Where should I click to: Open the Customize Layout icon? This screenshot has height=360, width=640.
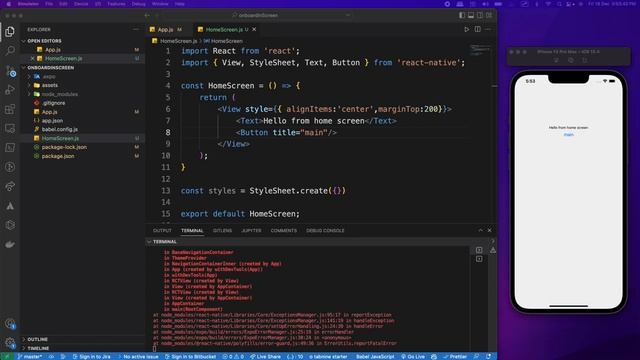[489, 15]
